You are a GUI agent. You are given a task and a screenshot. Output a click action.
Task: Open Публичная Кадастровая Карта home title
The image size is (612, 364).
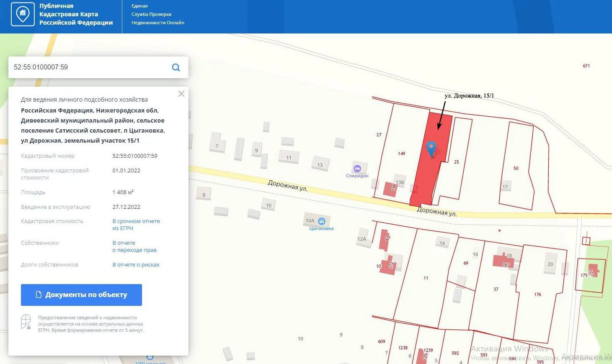[x=76, y=14]
